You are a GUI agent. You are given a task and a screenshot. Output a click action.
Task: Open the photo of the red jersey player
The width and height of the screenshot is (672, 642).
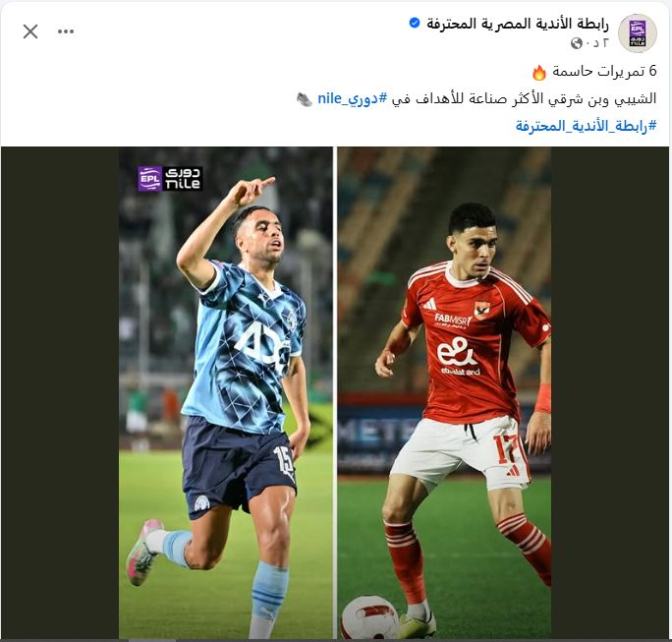coord(444,392)
